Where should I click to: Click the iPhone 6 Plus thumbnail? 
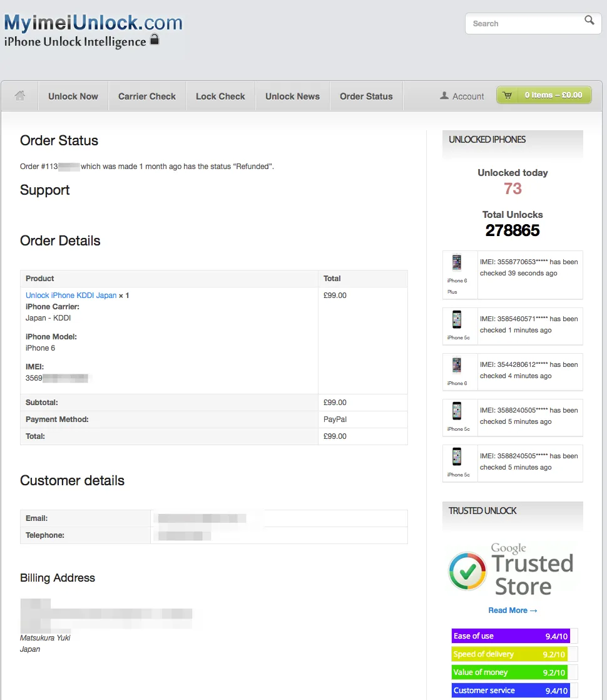(457, 263)
